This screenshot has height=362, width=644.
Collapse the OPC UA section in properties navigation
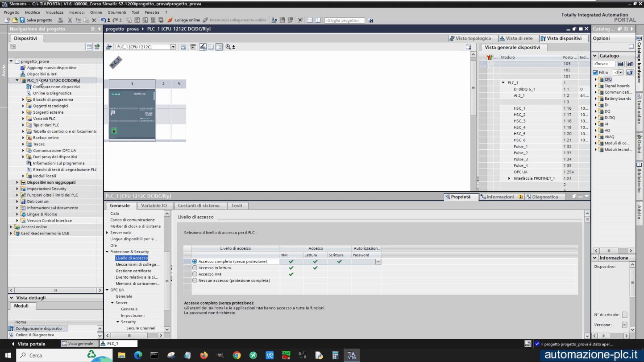click(107, 290)
